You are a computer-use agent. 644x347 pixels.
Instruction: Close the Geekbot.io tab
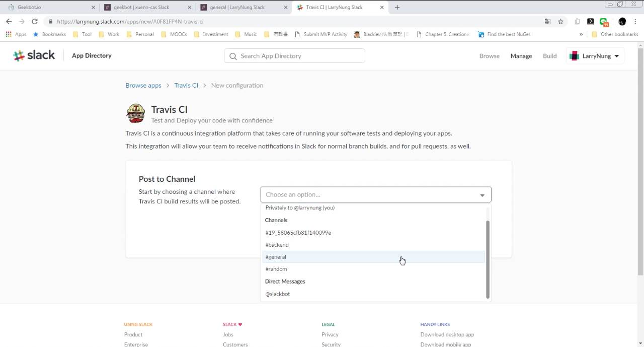[x=93, y=8]
